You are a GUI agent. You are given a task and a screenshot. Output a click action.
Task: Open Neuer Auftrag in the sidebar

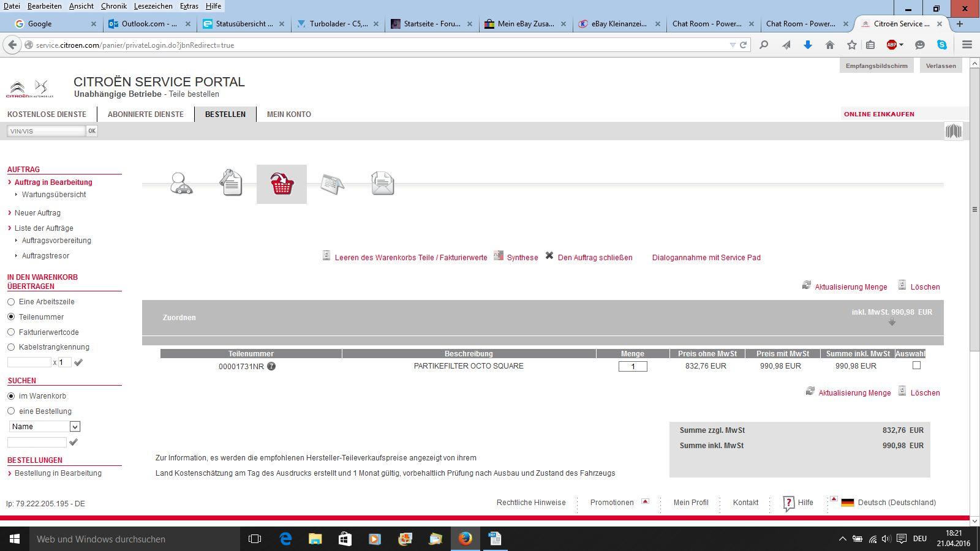tap(37, 213)
